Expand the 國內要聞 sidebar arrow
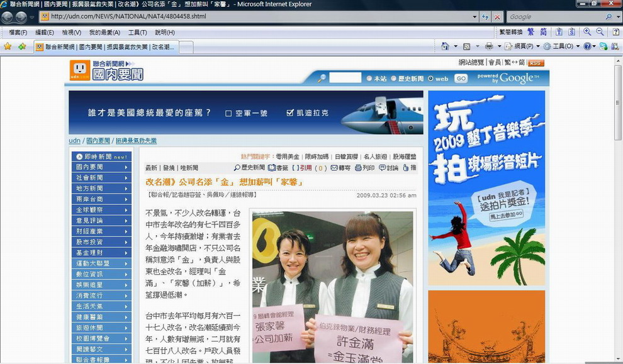Image resolution: width=623 pixels, height=364 pixels. 126,167
